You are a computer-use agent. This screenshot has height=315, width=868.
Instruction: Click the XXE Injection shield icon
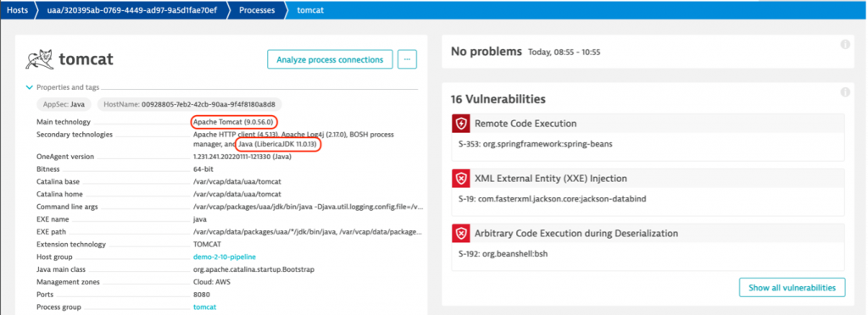point(460,179)
